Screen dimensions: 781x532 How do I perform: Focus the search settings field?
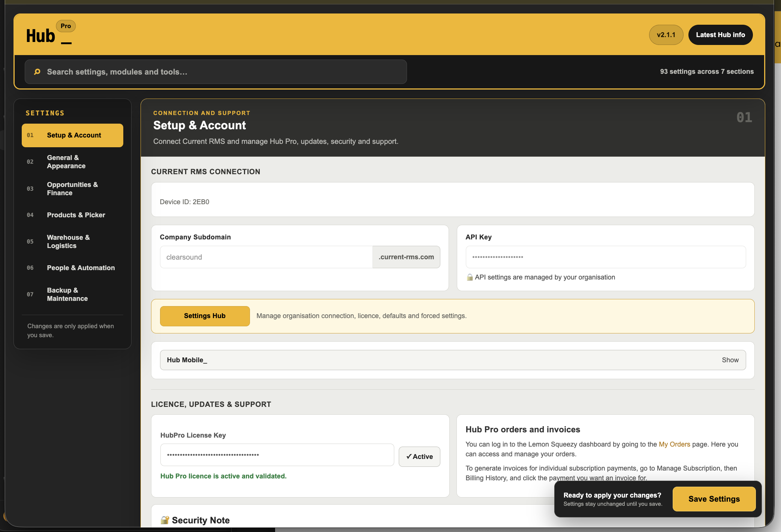(x=216, y=72)
